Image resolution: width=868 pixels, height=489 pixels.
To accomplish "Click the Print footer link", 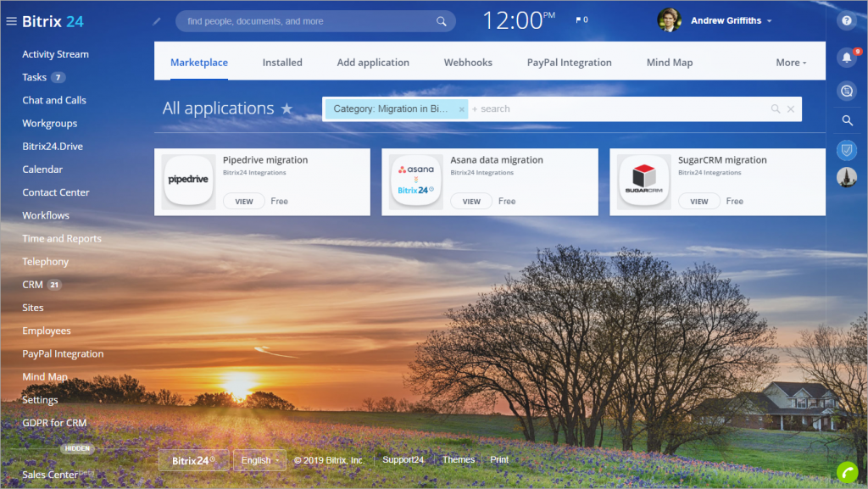I will point(498,459).
